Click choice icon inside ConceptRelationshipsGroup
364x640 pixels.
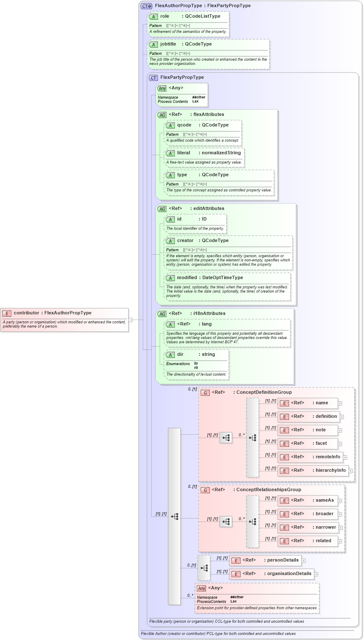[x=252, y=522]
